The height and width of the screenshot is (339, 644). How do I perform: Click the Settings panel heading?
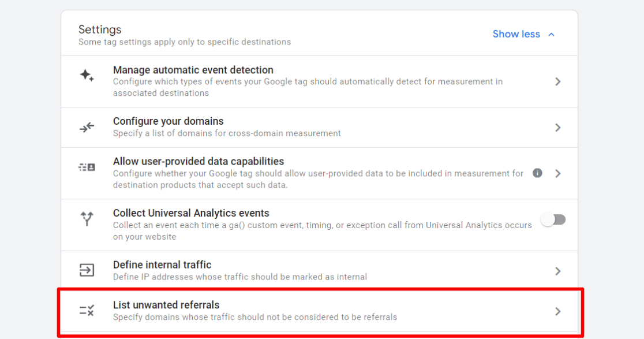(x=100, y=29)
